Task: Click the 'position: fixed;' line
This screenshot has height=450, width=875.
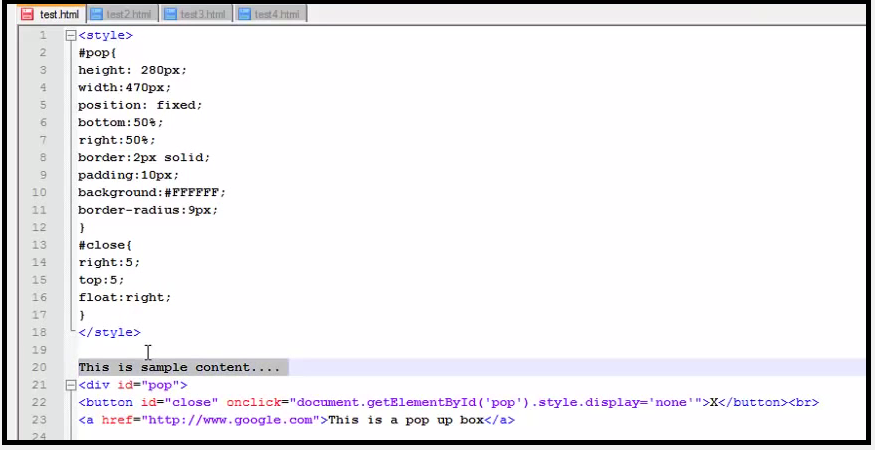Action: click(140, 105)
